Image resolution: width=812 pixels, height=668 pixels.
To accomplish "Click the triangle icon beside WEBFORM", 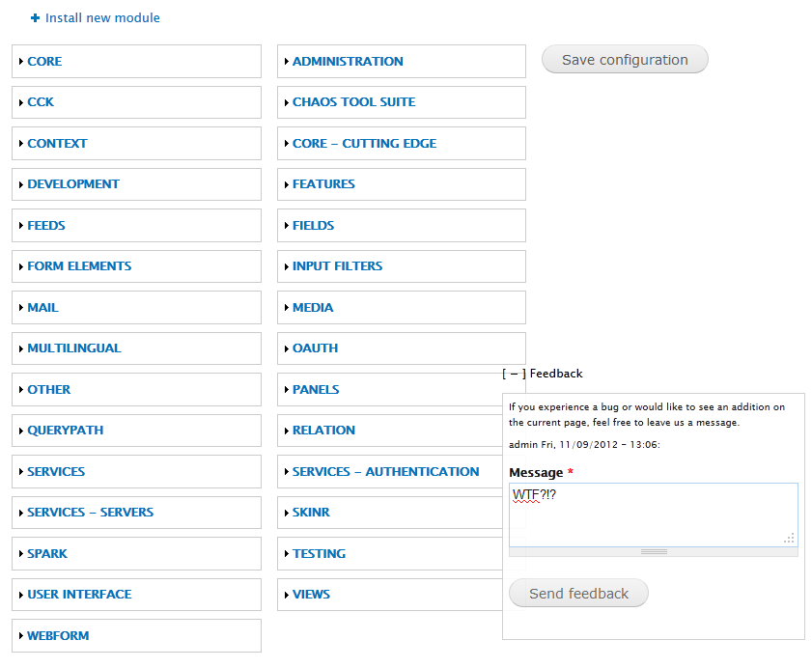I will (x=21, y=636).
